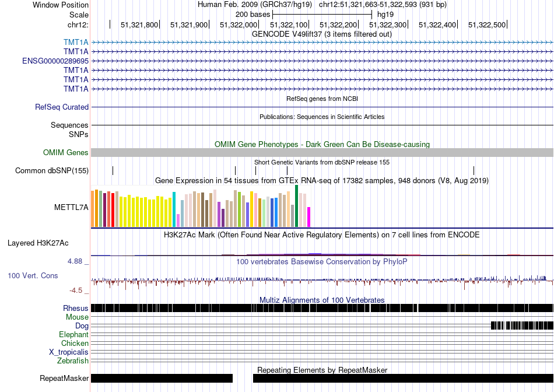Click the Common dbSNP(155) track label
Viewport: 554px width, 392px height.
tap(52, 170)
